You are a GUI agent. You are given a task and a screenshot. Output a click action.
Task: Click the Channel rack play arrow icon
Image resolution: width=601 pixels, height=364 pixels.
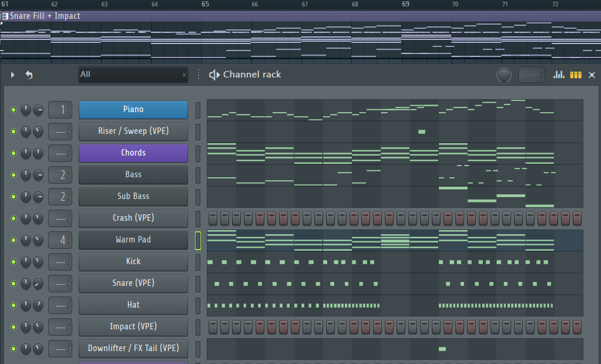pyautogui.click(x=13, y=75)
